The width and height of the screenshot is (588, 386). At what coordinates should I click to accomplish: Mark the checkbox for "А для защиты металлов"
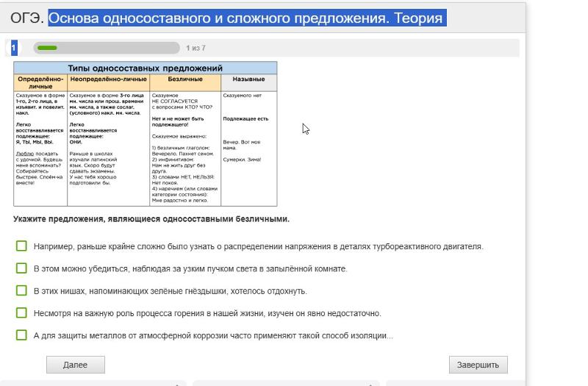21,335
